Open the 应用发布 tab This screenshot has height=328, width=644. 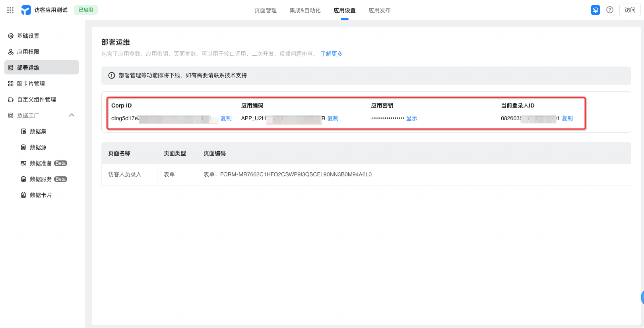click(380, 10)
